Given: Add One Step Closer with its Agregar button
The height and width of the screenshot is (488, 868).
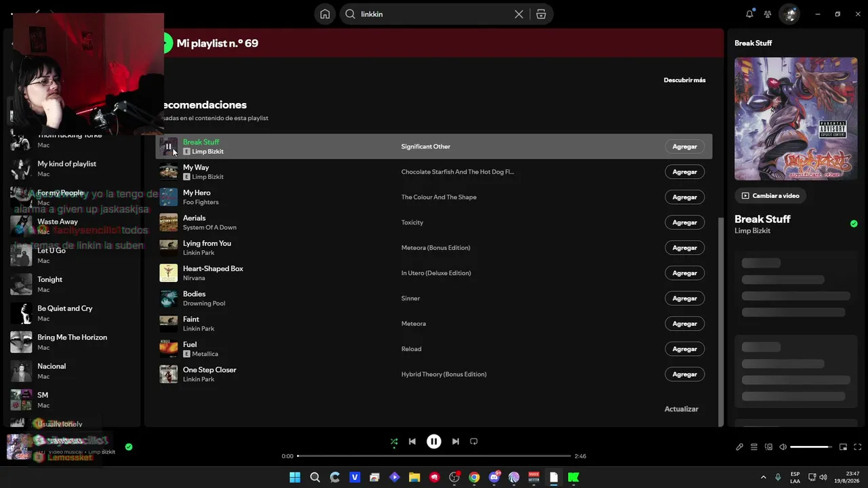Looking at the screenshot, I should (684, 374).
